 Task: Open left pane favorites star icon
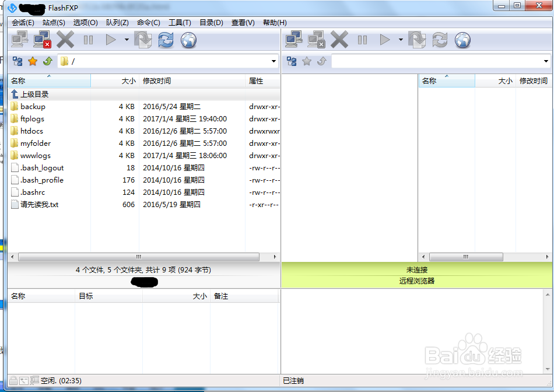pyautogui.click(x=33, y=61)
